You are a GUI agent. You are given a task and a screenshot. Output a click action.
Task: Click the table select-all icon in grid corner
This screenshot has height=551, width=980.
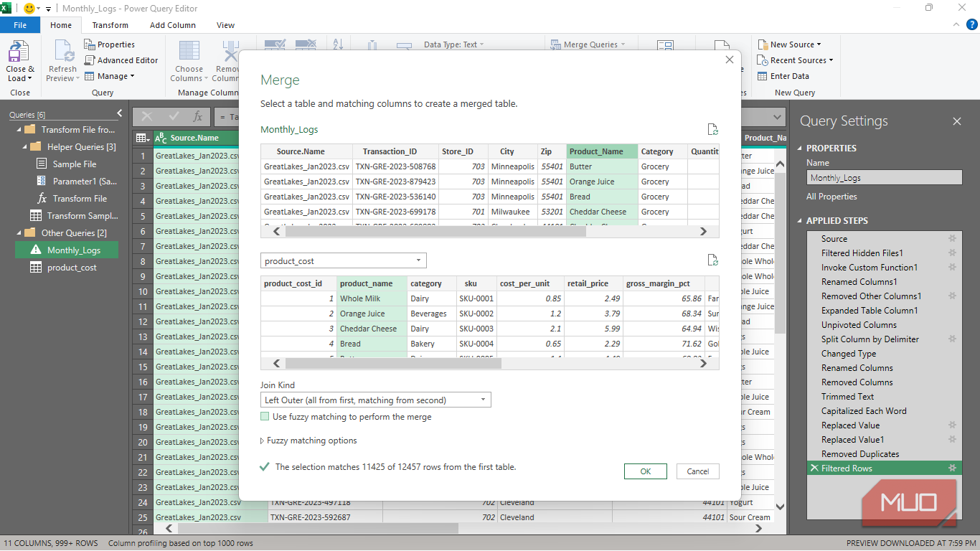point(142,138)
